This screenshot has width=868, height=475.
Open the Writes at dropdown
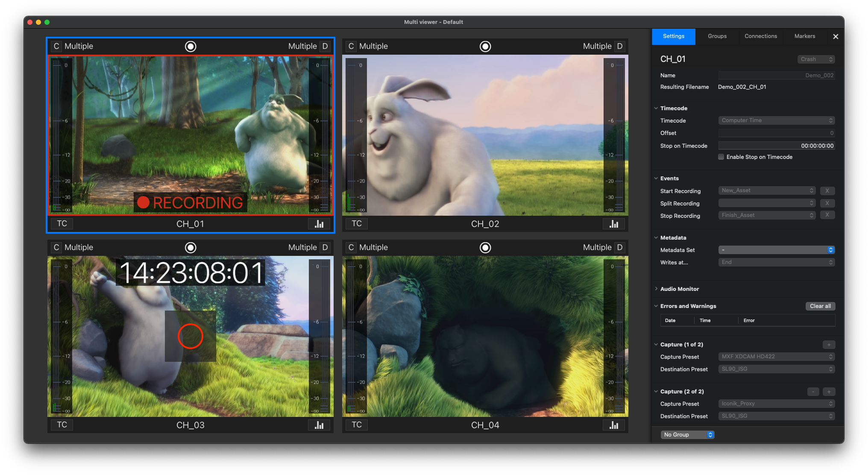click(x=777, y=262)
